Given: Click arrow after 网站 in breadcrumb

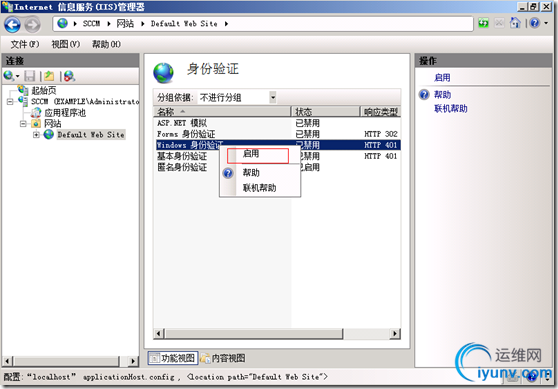Looking at the screenshot, I should pos(143,24).
